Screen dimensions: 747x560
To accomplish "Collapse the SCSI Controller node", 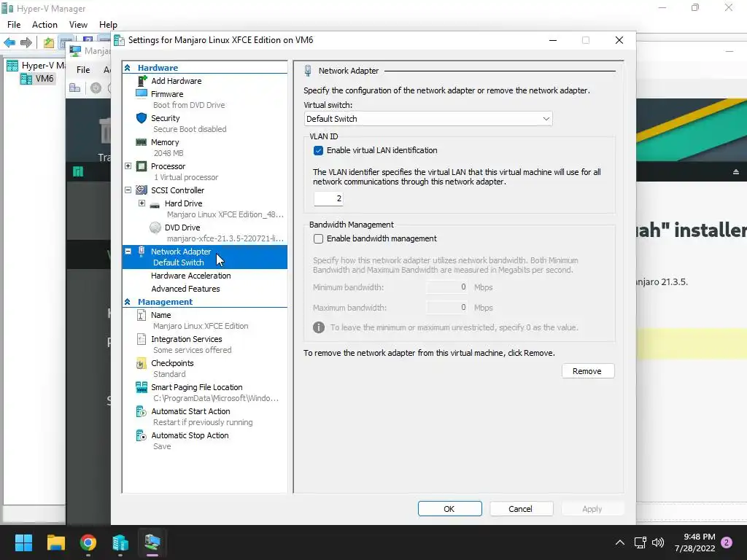I will 128,190.
